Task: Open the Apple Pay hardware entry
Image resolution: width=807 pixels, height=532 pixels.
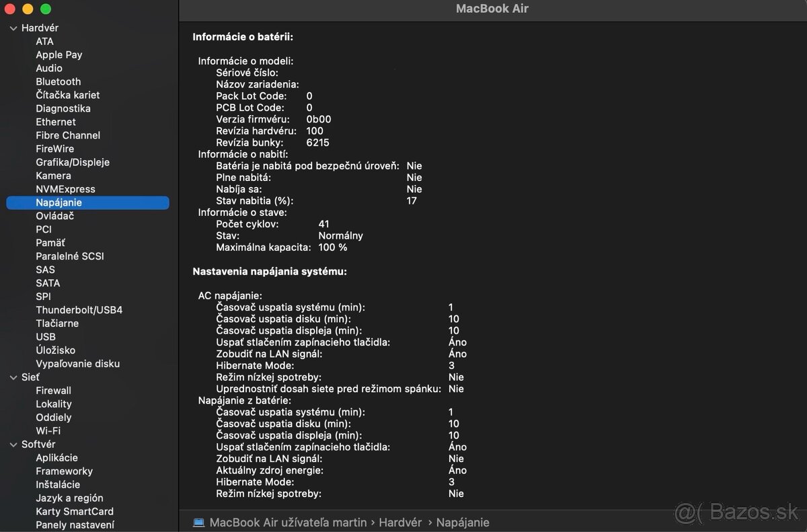Action: pos(59,54)
